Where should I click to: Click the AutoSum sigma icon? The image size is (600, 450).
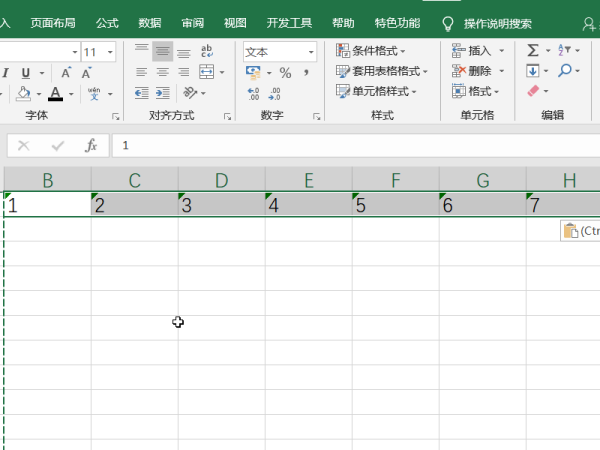point(533,50)
